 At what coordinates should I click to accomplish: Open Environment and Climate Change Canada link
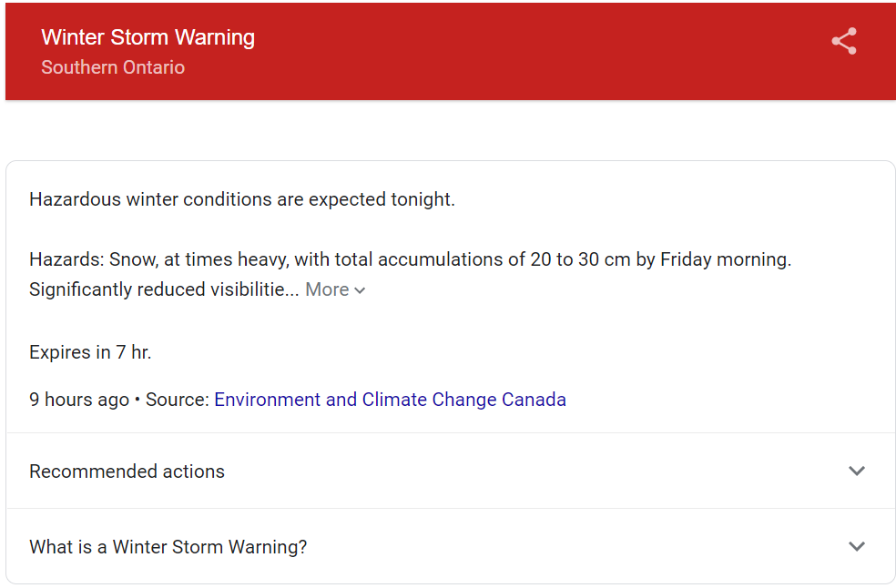390,400
